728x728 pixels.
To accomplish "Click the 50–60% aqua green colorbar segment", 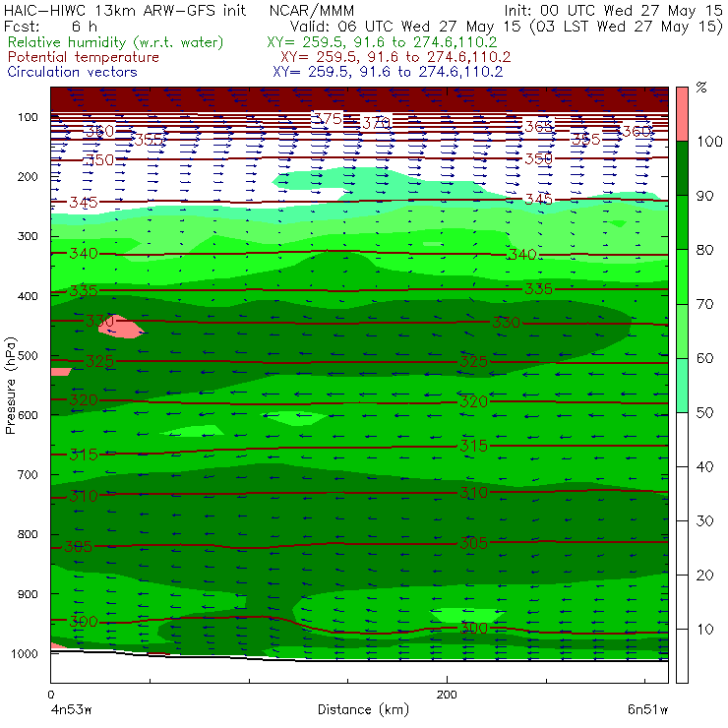I will coord(682,386).
